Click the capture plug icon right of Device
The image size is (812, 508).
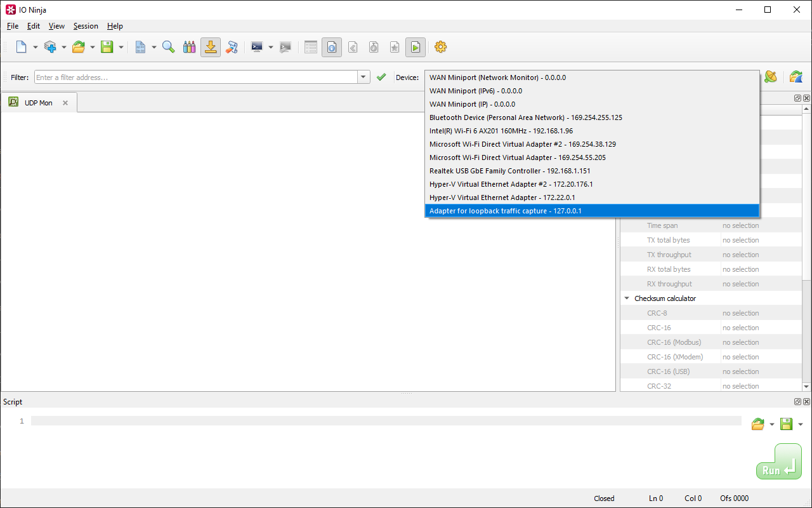click(771, 77)
